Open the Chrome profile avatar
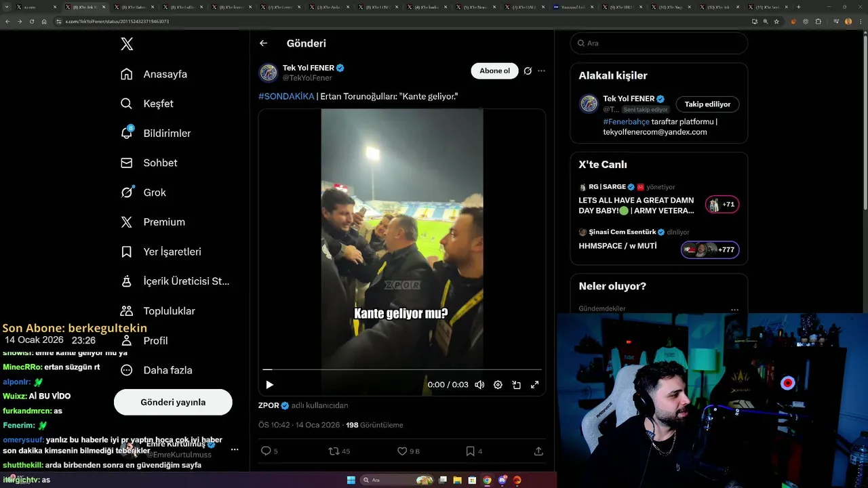868x488 pixels. 848,21
